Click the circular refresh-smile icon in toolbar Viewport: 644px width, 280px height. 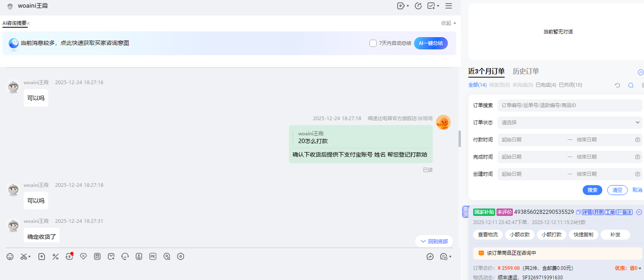point(125,256)
